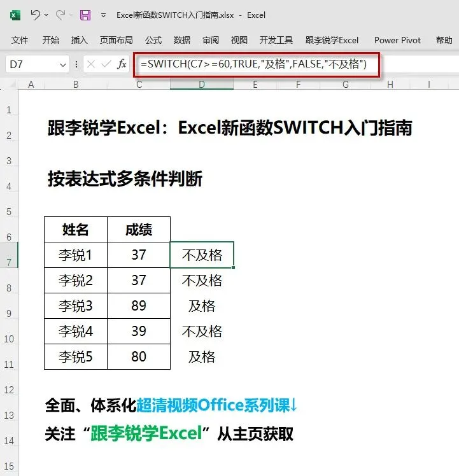Save the workbook with the disk icon
Screen dimensions: 459x476
tap(85, 15)
